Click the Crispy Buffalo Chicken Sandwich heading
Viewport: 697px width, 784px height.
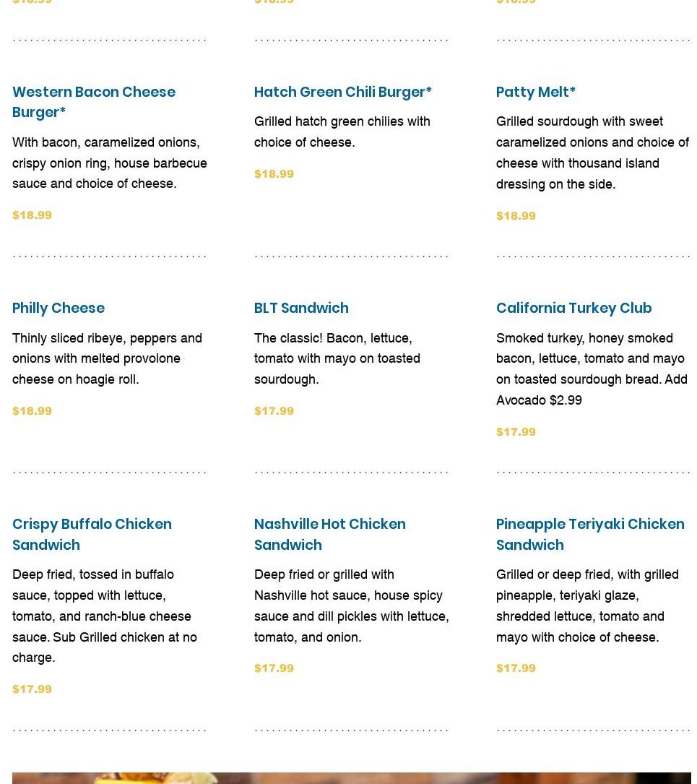(x=92, y=534)
